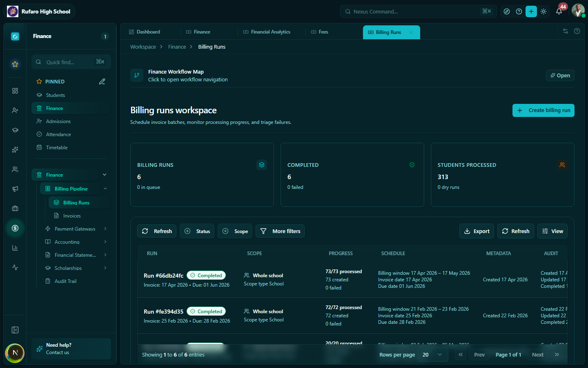Click Export button
This screenshot has width=588, height=368.
click(x=477, y=231)
